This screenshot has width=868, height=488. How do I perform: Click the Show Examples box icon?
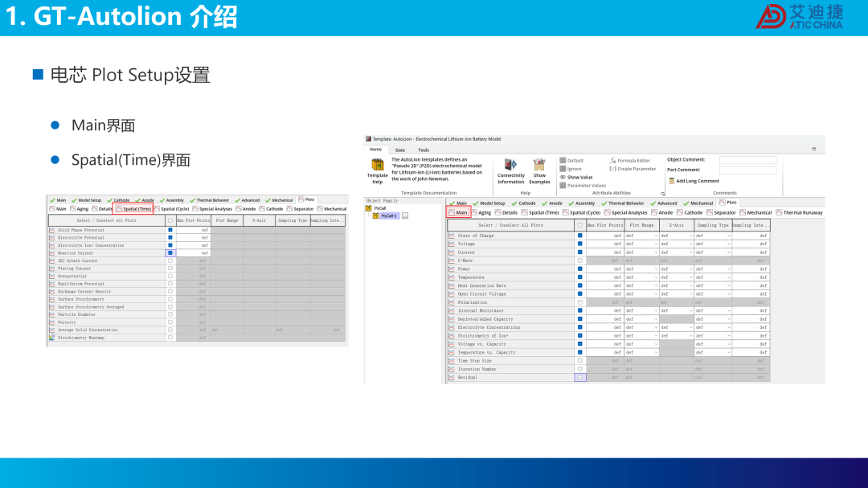[x=539, y=165]
